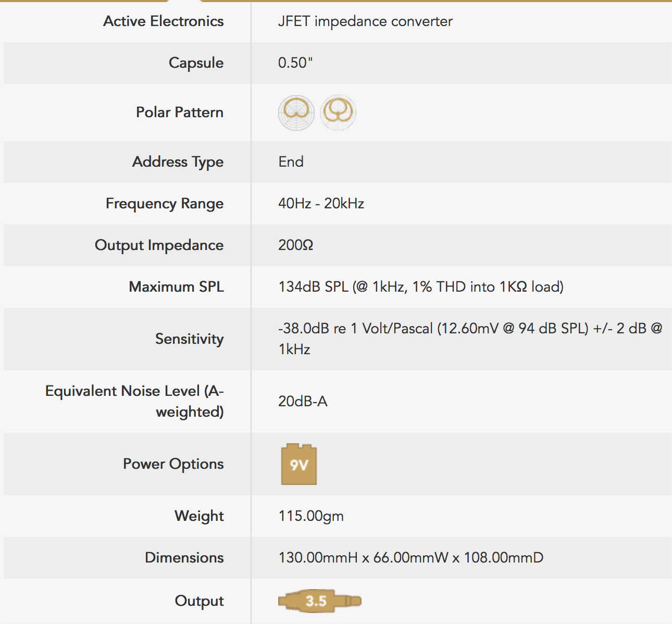Click the Polar Pattern row label
This screenshot has height=624, width=672.
[x=180, y=113]
